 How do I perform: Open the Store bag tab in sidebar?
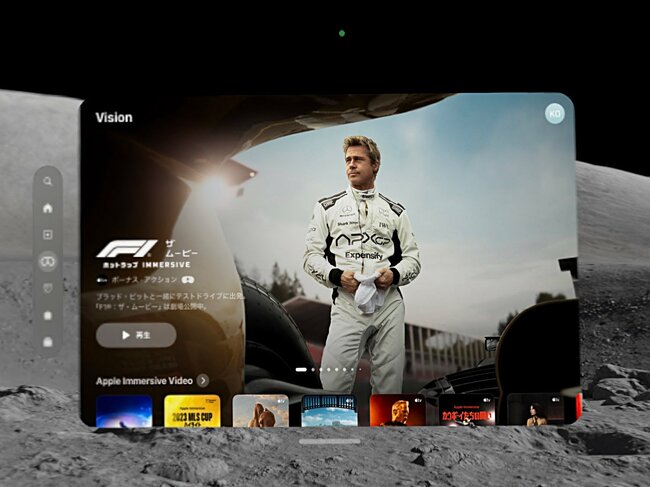(48, 315)
